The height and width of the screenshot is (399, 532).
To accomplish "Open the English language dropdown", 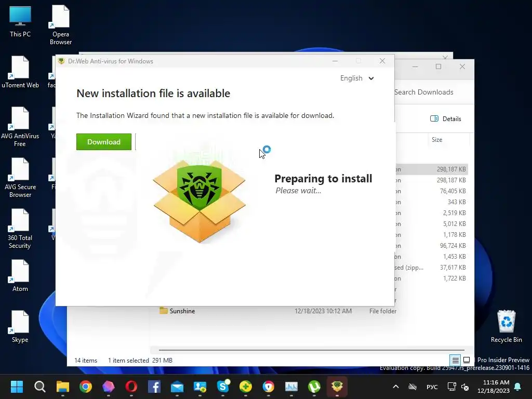I will point(357,78).
